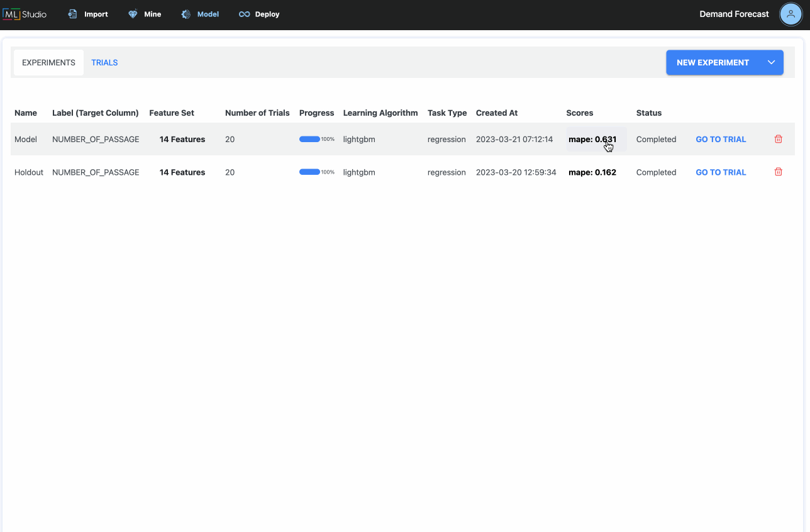The height and width of the screenshot is (532, 810).
Task: Expand the New Experiment dropdown arrow
Action: (x=772, y=62)
